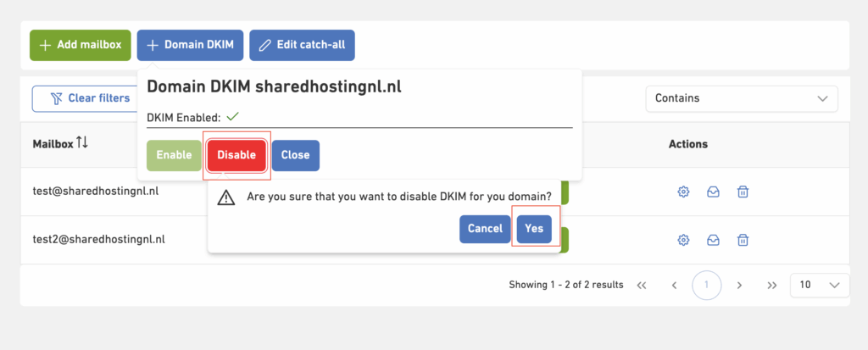Image resolution: width=868 pixels, height=350 pixels.
Task: Select page 1 in pagination
Action: 706,285
